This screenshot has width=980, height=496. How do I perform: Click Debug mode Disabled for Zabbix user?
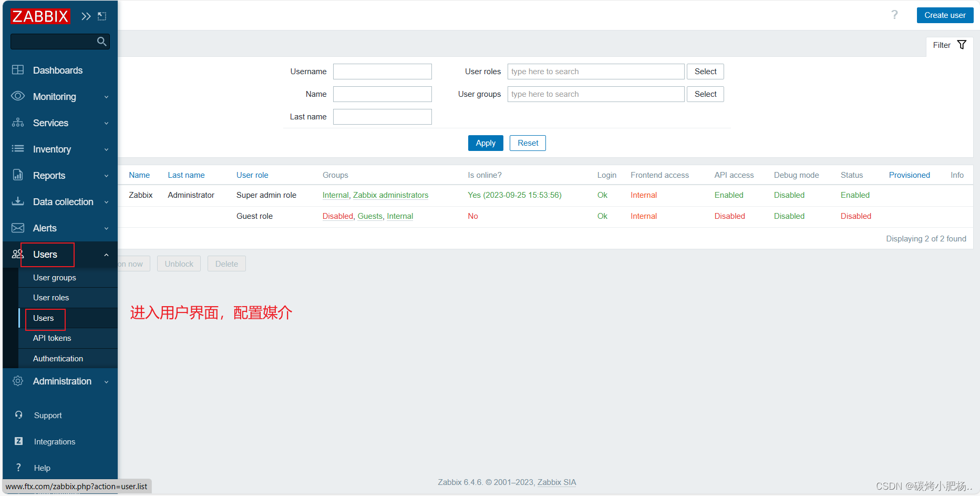point(789,195)
